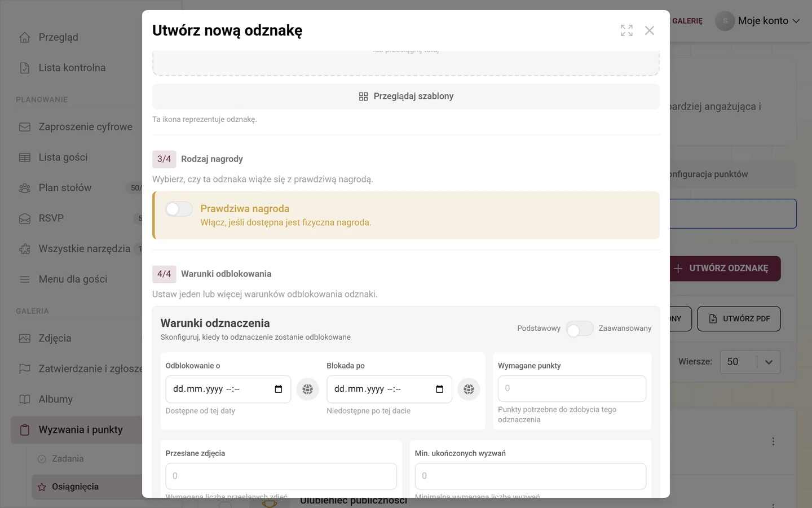Click timezone globe beside Odblokowanie o

pos(308,389)
